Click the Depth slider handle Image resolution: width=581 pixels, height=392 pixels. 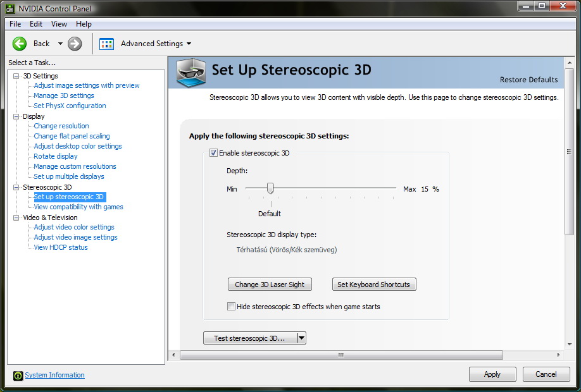[270, 188]
